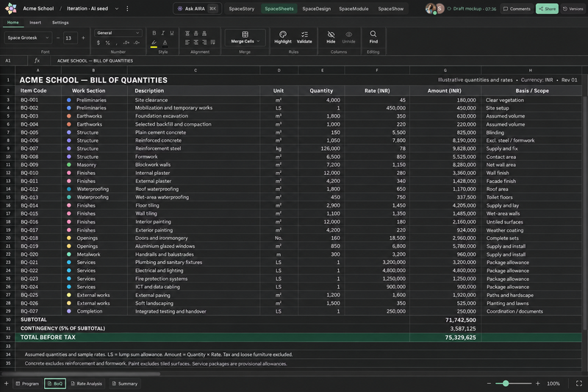Open the Find tool
Screen dimensions: 588x392
point(373,37)
